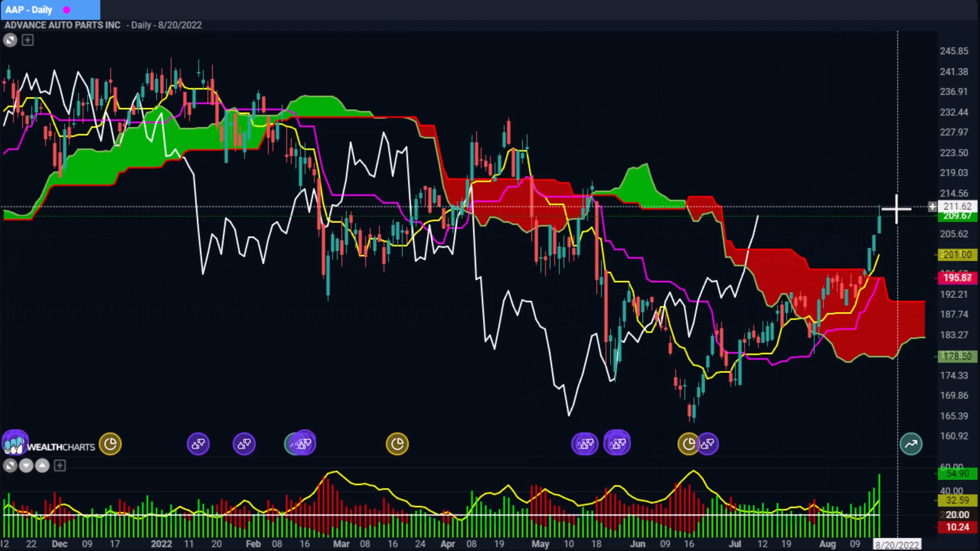980x551 pixels.
Task: Click the red 195.87 price label
Action: point(958,278)
